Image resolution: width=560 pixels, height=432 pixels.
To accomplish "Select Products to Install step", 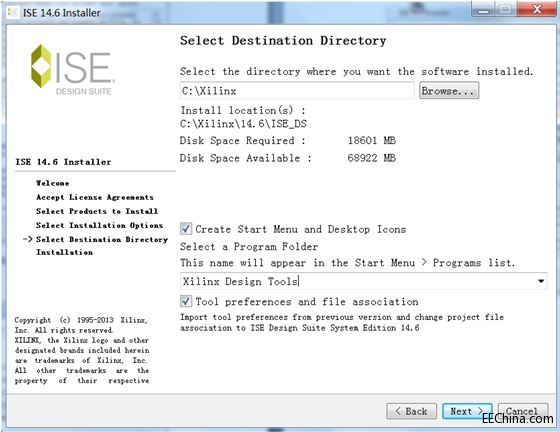I will pyautogui.click(x=97, y=211).
